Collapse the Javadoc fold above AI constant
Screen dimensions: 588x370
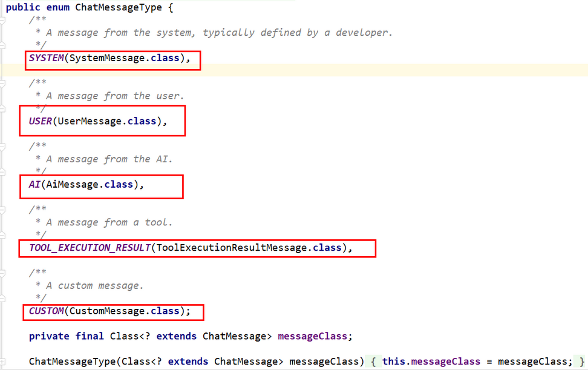(2, 147)
